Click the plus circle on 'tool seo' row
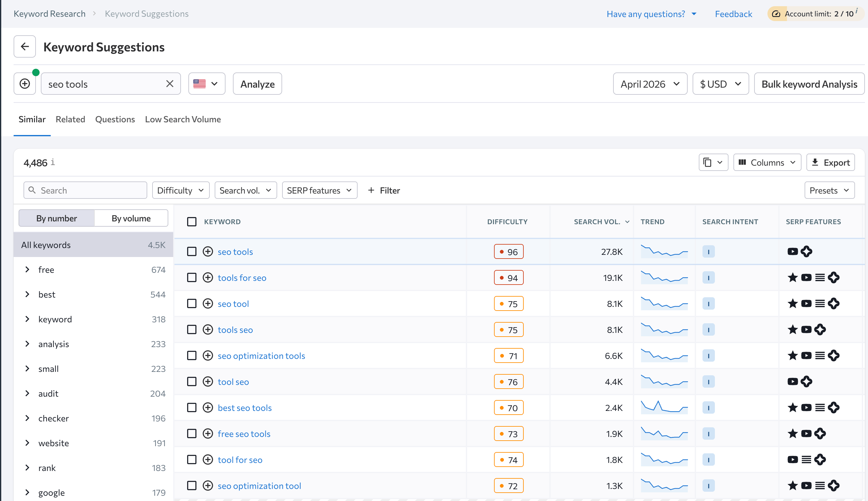This screenshot has height=501, width=868. click(208, 381)
